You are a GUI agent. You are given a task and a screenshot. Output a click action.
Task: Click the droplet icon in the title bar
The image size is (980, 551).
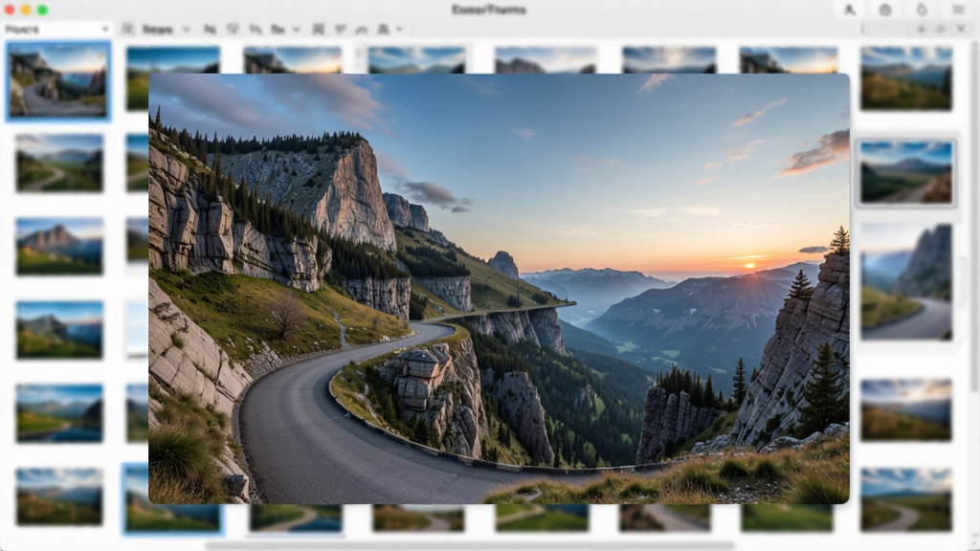(922, 10)
